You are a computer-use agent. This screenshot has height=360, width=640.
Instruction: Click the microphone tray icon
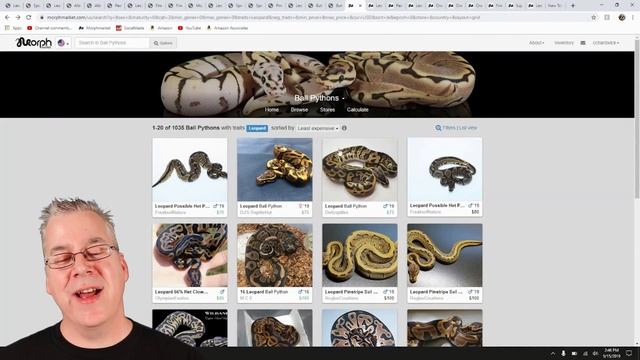[x=563, y=353]
